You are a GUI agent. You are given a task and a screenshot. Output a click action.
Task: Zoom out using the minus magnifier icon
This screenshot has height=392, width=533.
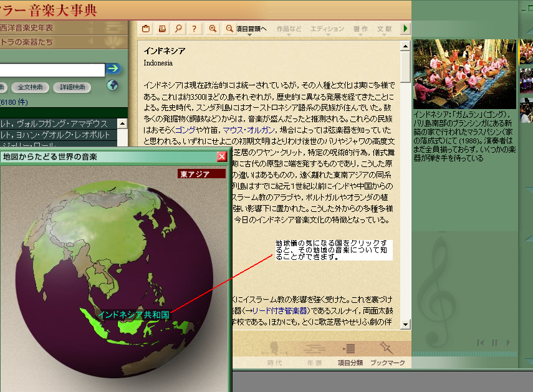(230, 28)
